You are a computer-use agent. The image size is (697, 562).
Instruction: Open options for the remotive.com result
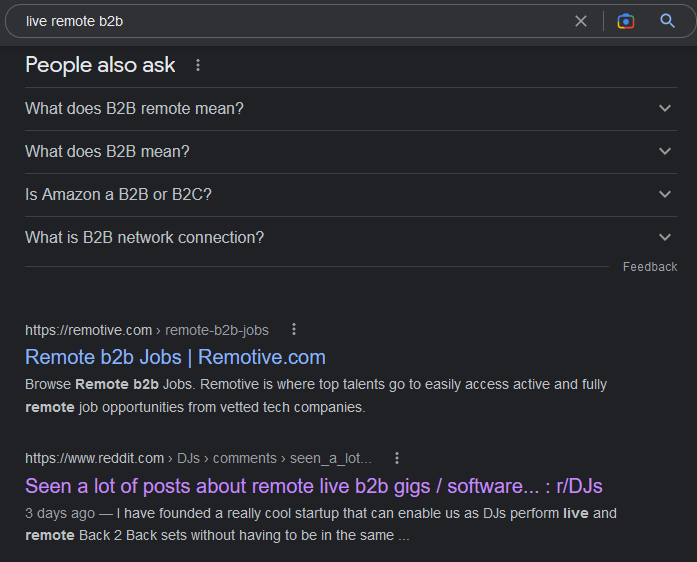tap(294, 329)
